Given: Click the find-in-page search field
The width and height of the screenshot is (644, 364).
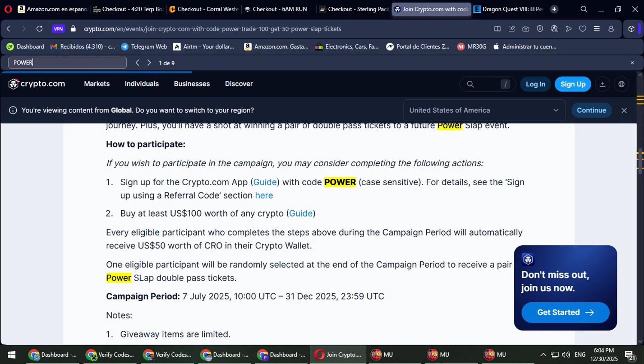Looking at the screenshot, I should point(67,63).
